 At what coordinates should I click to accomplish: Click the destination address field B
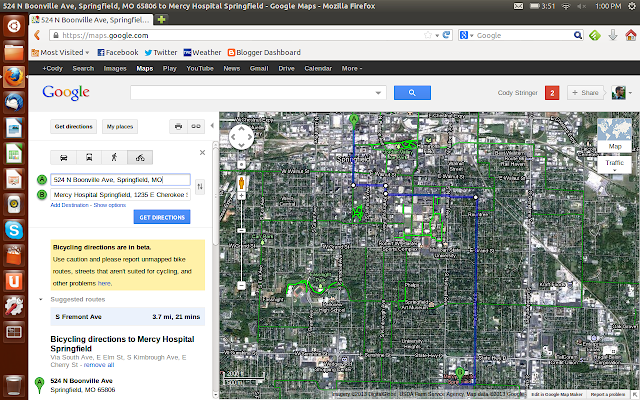pyautogui.click(x=120, y=195)
